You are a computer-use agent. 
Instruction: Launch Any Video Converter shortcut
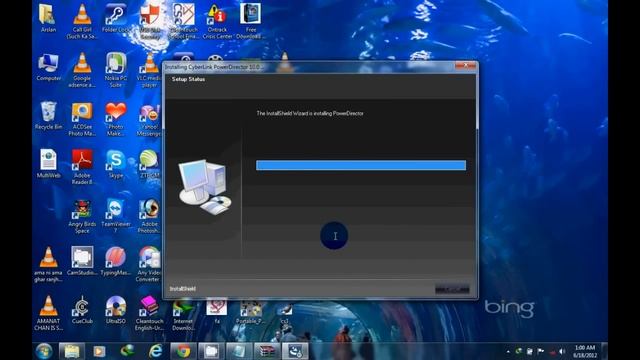click(149, 264)
